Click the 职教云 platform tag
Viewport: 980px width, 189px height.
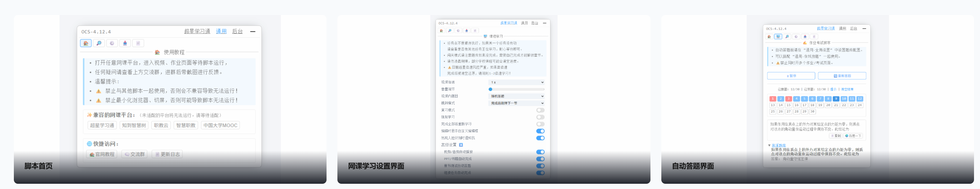(161, 125)
